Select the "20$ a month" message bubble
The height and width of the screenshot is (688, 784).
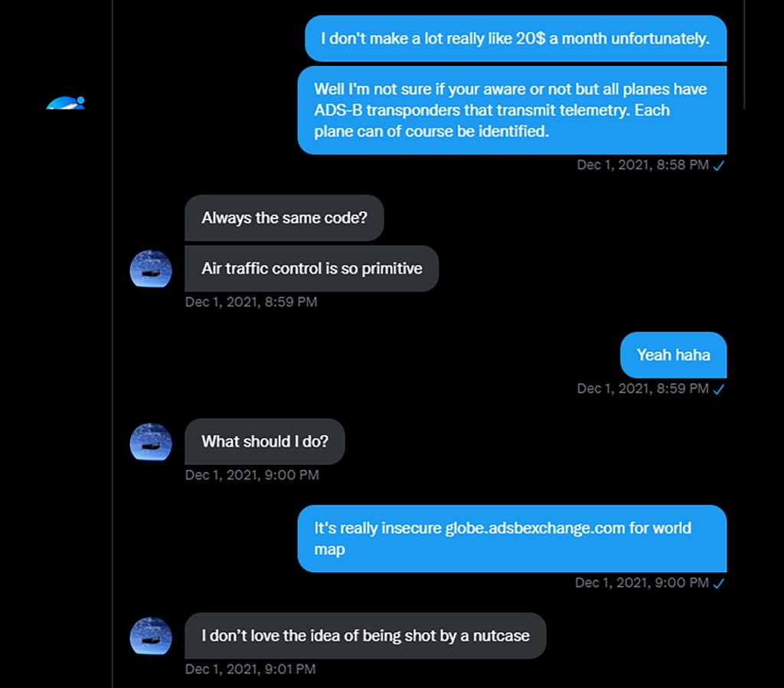[x=515, y=38]
